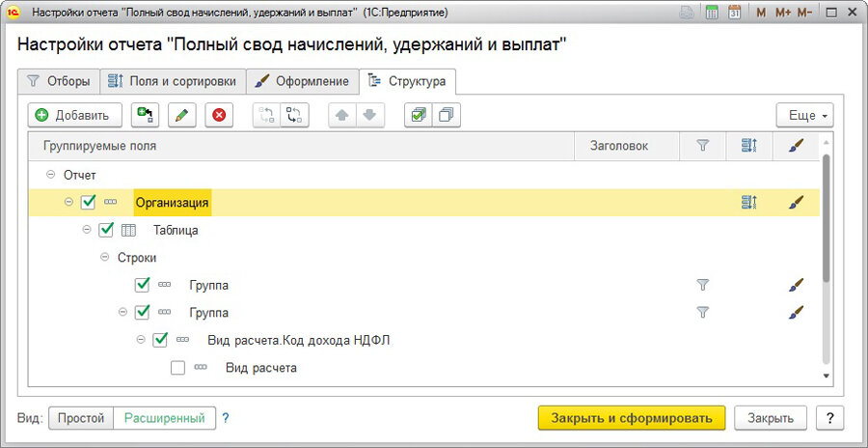Click the brush formatting column header
This screenshot has height=448, width=868.
coord(796,146)
